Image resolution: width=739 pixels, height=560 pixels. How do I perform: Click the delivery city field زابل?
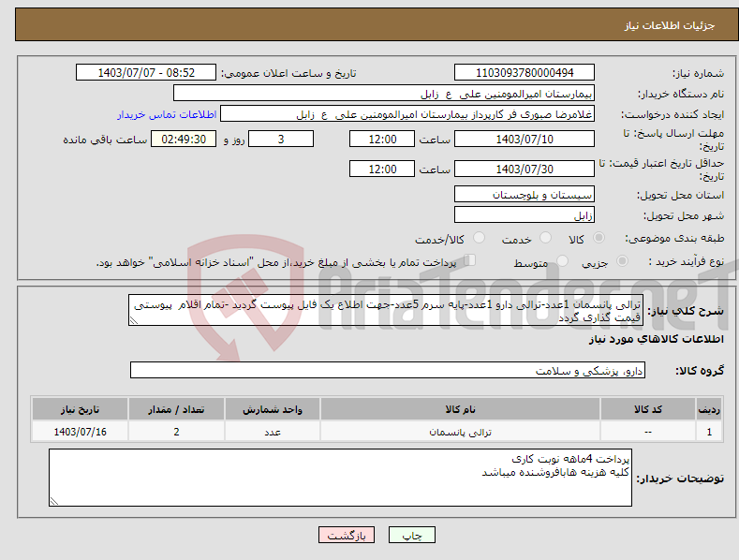pos(525,215)
